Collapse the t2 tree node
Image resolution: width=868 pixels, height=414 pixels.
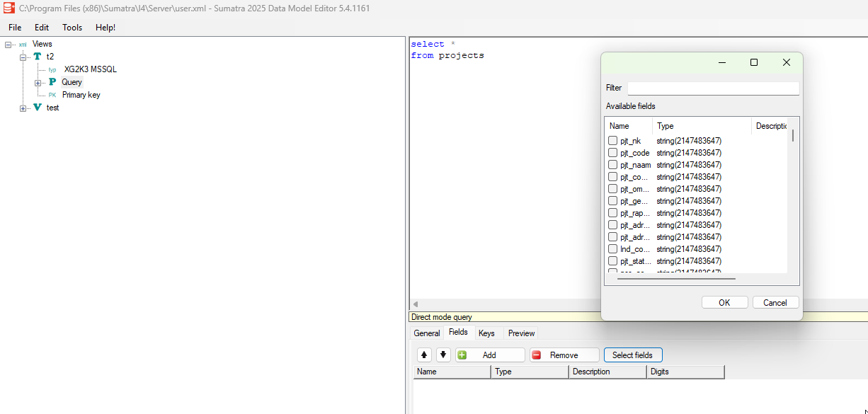23,57
